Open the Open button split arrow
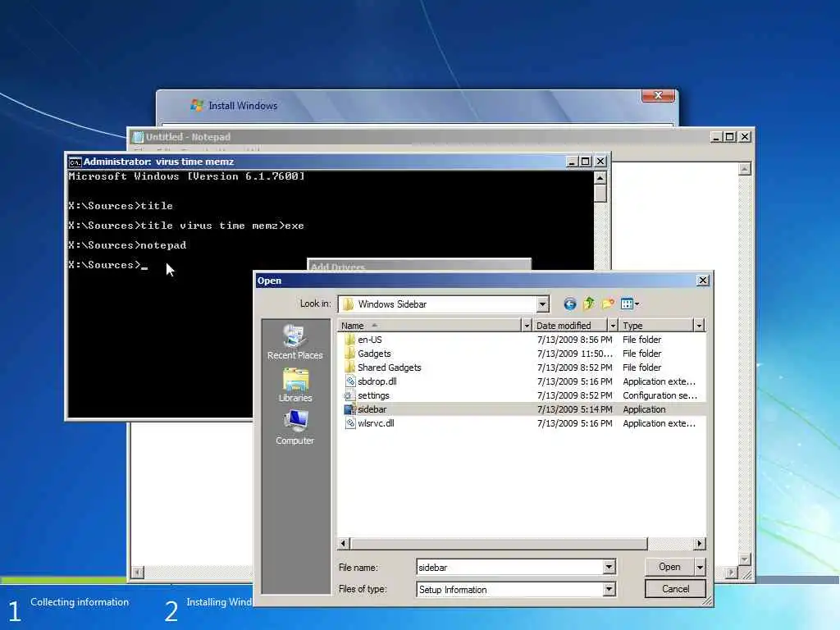Viewport: 840px width, 630px height. [700, 567]
